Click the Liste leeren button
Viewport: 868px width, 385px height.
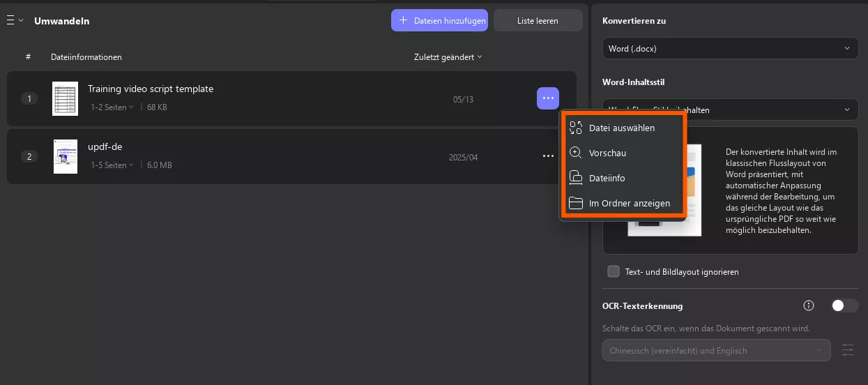538,21
